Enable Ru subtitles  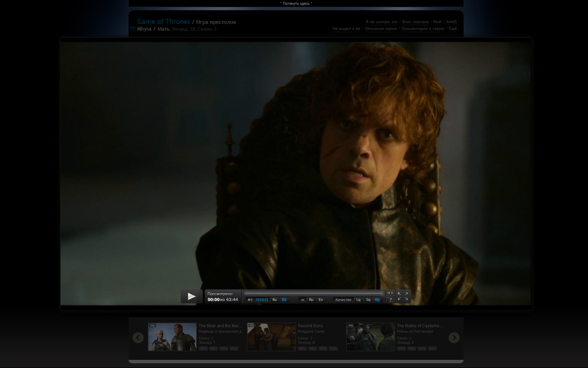click(311, 300)
